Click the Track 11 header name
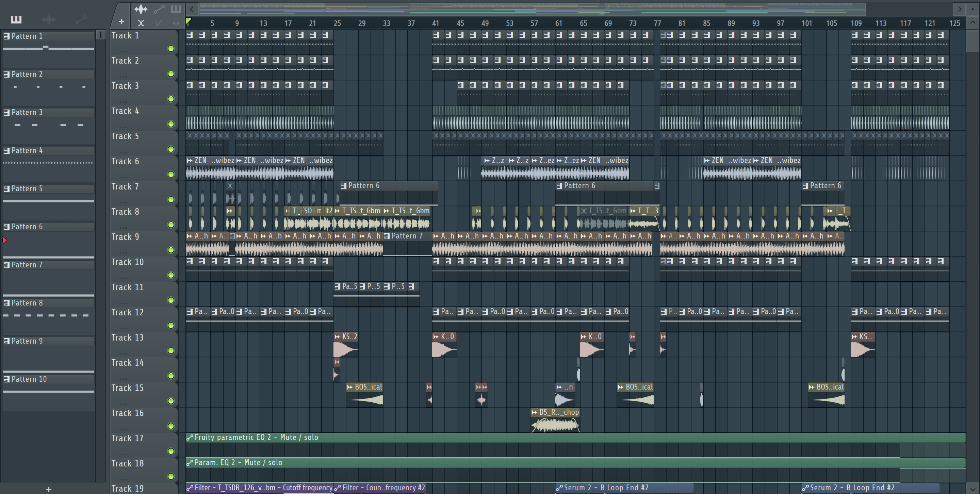980x494 pixels. click(128, 287)
